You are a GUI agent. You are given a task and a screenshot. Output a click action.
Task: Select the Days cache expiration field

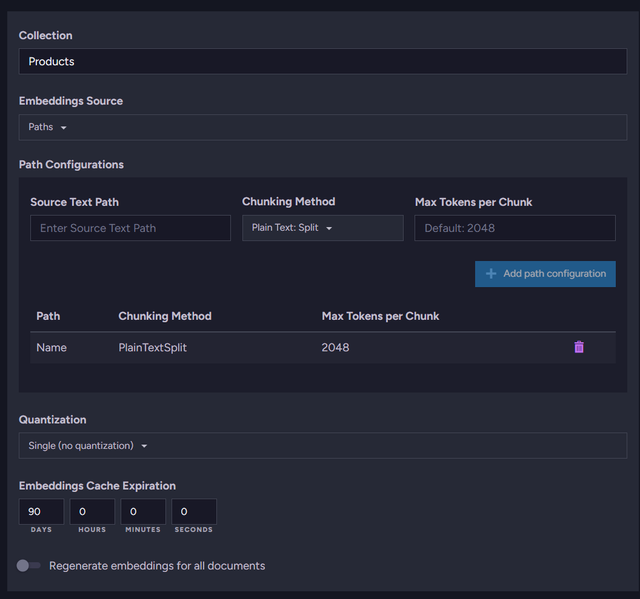41,511
